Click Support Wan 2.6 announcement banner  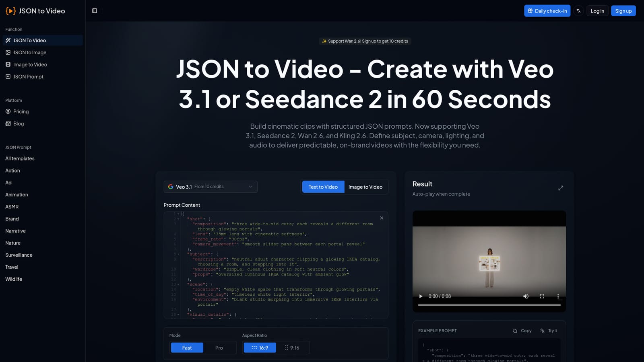(x=365, y=41)
